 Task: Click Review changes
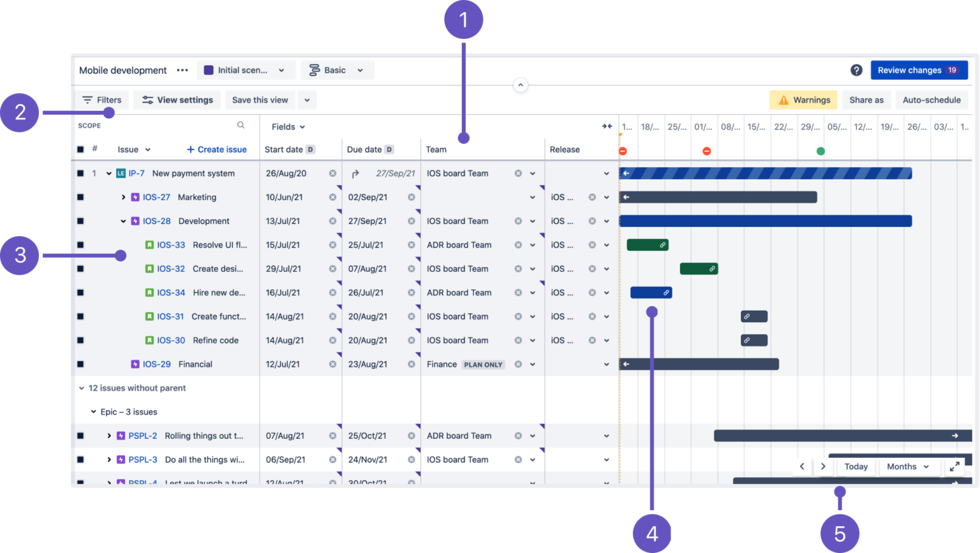pos(919,70)
